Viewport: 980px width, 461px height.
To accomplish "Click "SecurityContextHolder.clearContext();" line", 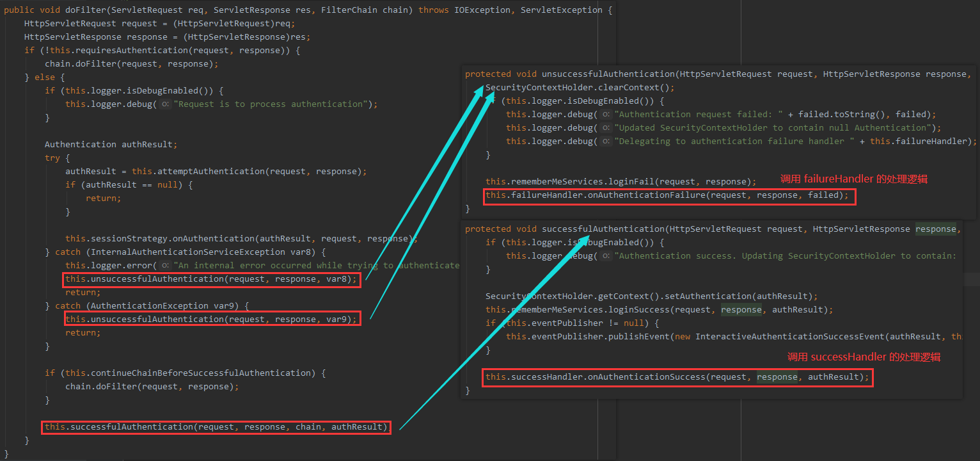I will point(580,88).
